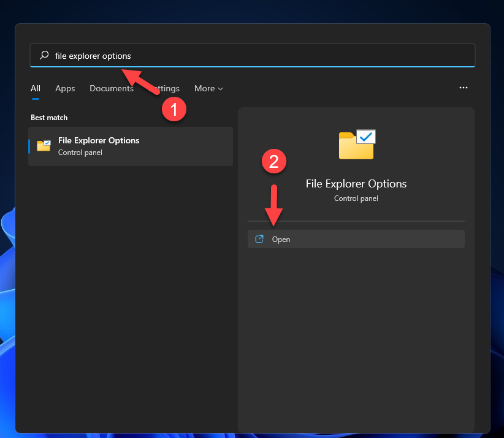Click the large folder icon in the preview pane
Image resolution: width=504 pixels, height=438 pixels.
click(356, 144)
